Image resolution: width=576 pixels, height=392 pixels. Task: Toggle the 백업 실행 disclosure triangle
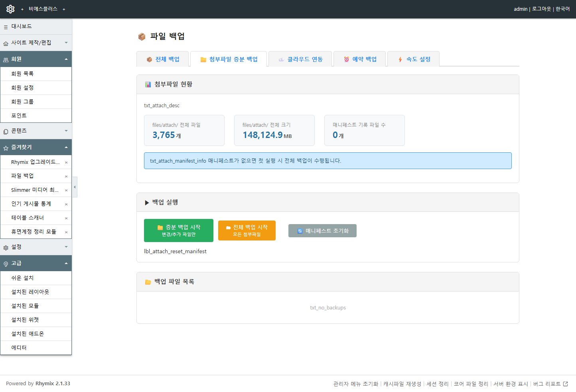pos(147,203)
